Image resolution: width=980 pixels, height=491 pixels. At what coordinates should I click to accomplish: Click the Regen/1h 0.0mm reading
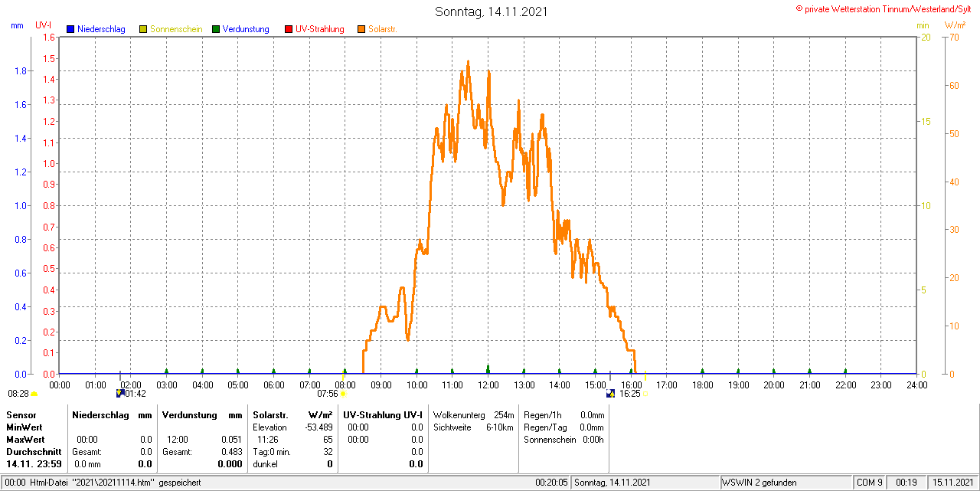click(563, 414)
